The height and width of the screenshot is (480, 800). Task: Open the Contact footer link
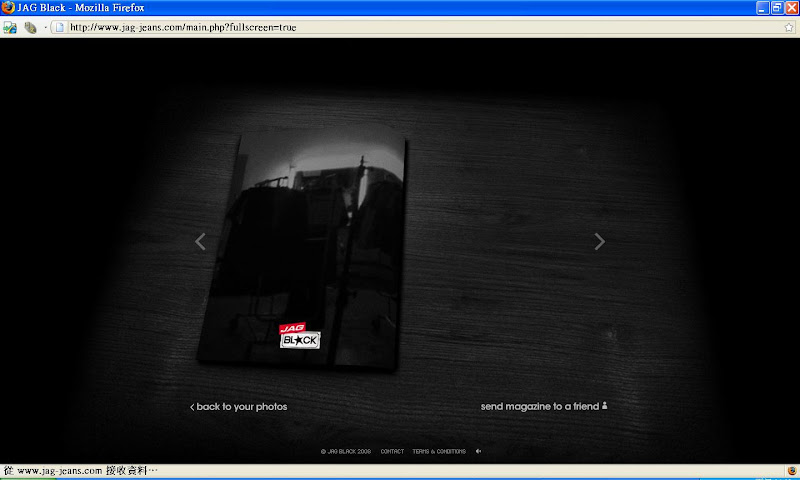(x=392, y=451)
